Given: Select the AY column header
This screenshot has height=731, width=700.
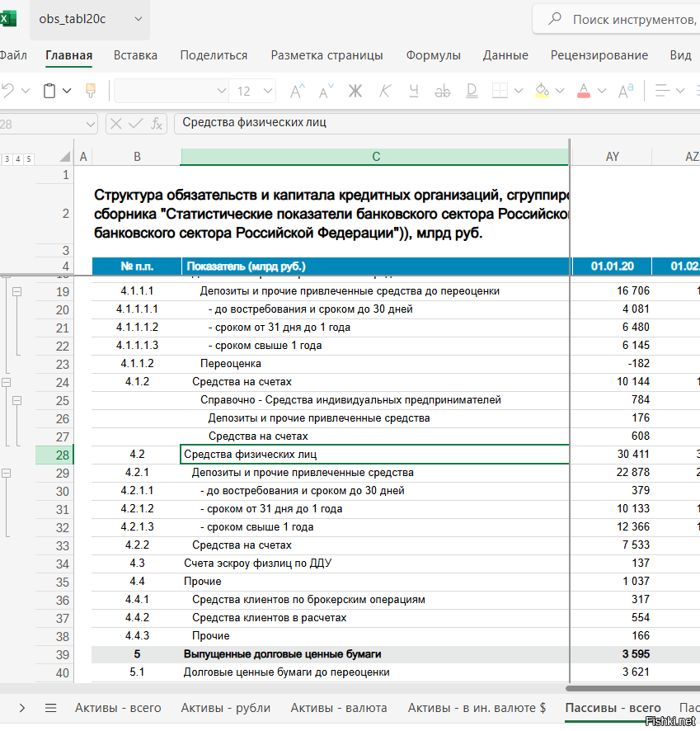Looking at the screenshot, I should [612, 157].
